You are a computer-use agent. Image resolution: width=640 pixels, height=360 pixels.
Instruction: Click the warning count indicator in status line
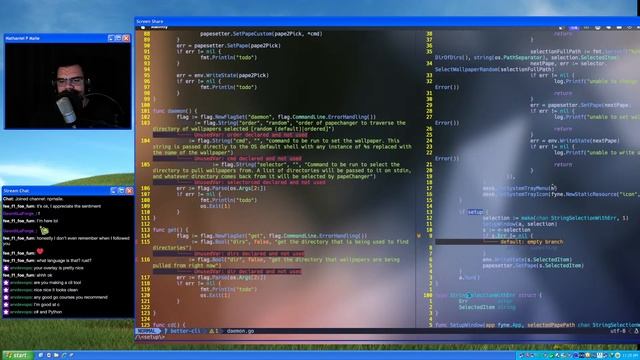pos(214,331)
